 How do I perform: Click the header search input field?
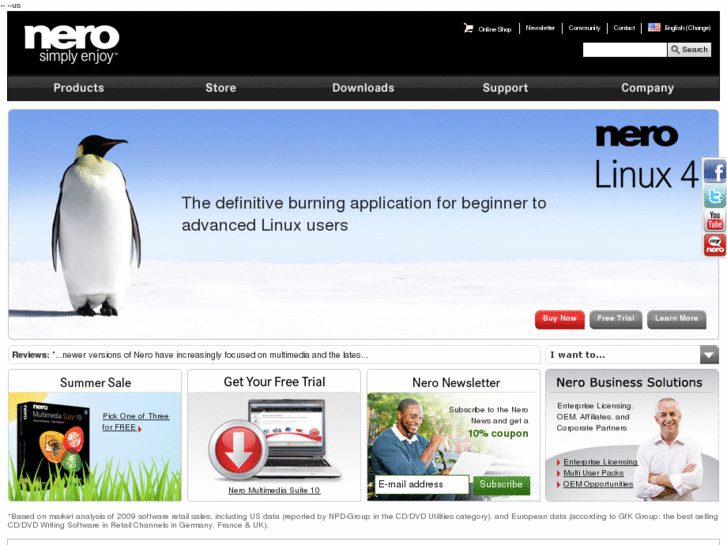click(625, 50)
